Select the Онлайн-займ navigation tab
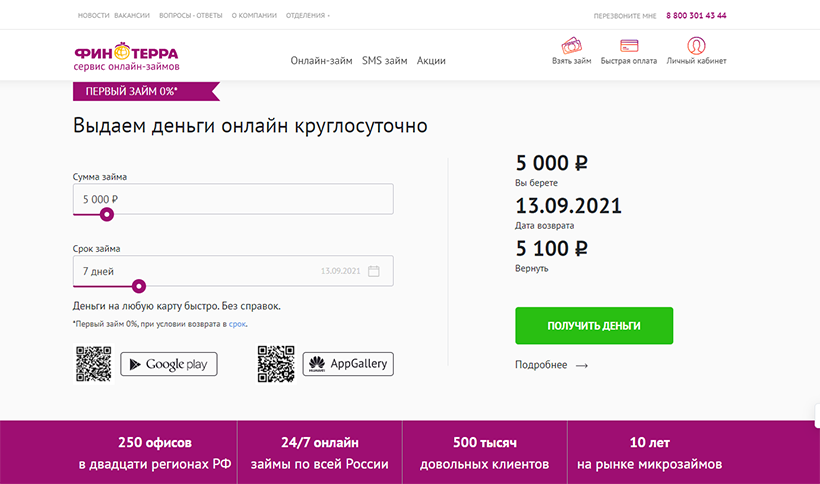 (x=322, y=61)
